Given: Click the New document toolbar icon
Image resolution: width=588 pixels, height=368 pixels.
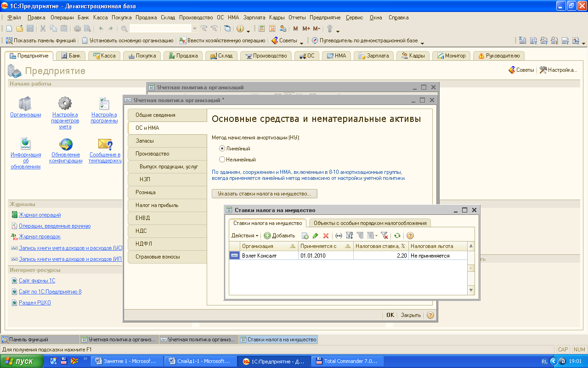Looking at the screenshot, I should click(10, 29).
